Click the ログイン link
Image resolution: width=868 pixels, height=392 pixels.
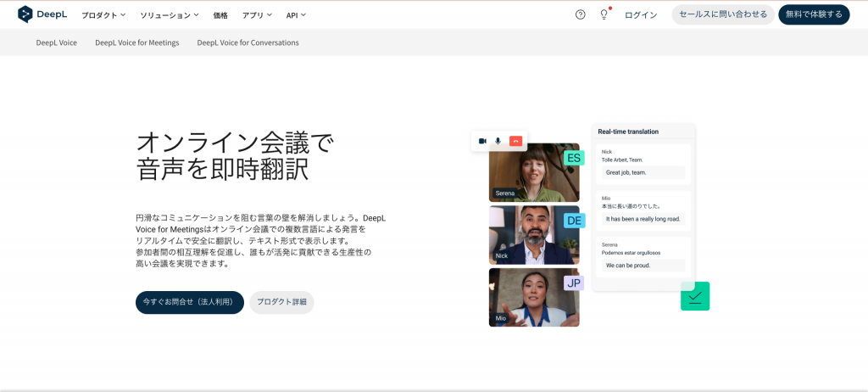(x=641, y=15)
